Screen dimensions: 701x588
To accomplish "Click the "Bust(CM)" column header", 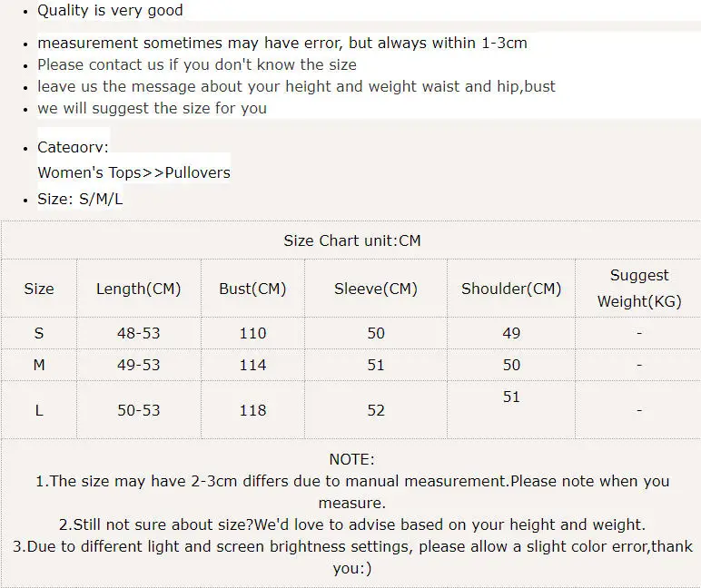I will (252, 289).
